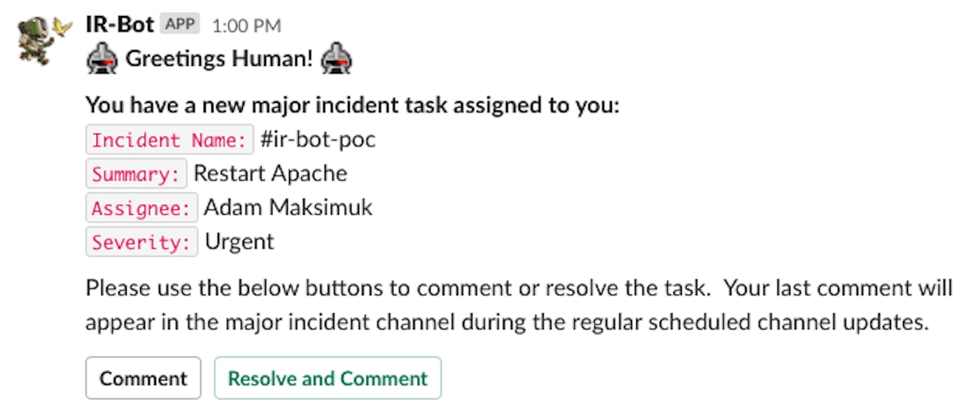Open the #ir-bot-poc channel link
This screenshot has height=412, width=980.
pos(318,139)
